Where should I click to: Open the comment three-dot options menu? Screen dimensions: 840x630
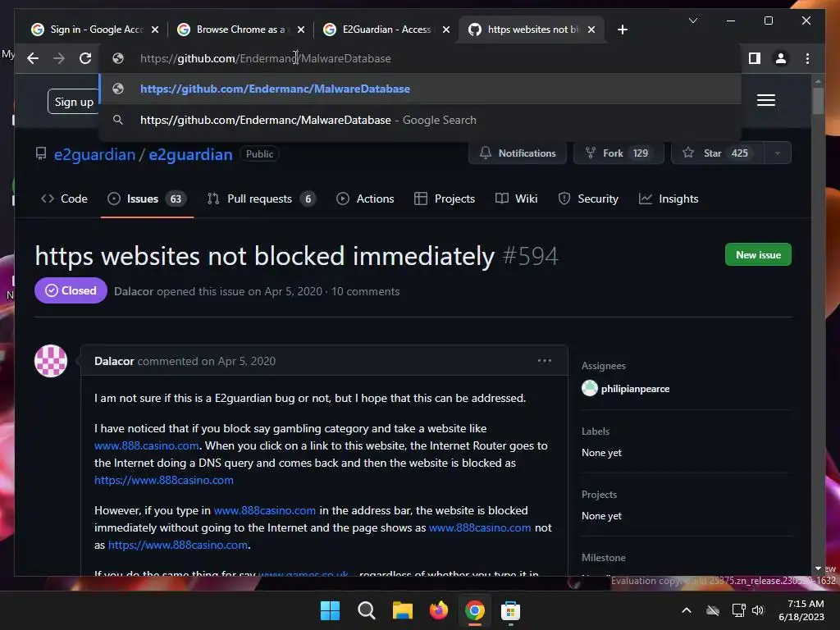[x=545, y=361]
